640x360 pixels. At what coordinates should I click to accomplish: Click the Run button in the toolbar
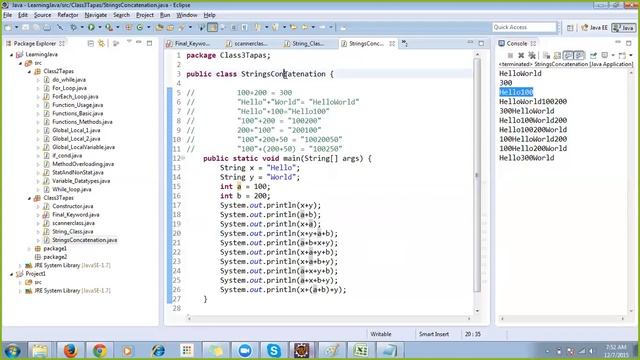(x=91, y=27)
